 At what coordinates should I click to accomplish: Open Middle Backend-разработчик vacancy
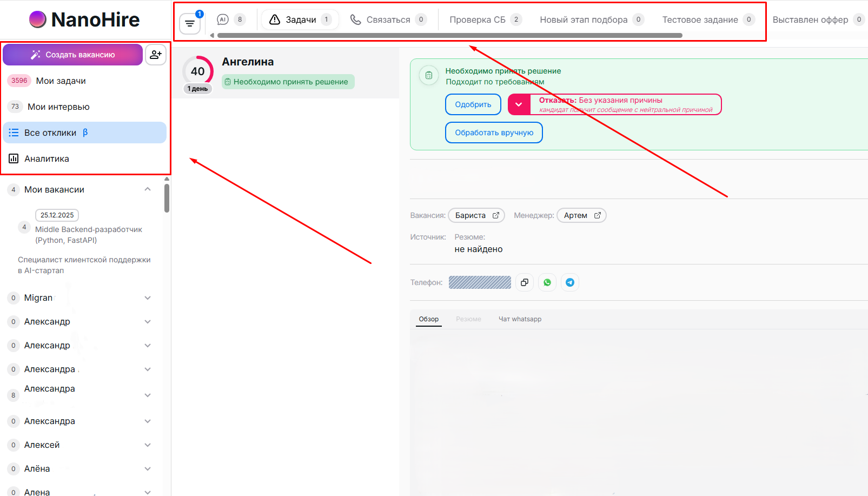(89, 235)
